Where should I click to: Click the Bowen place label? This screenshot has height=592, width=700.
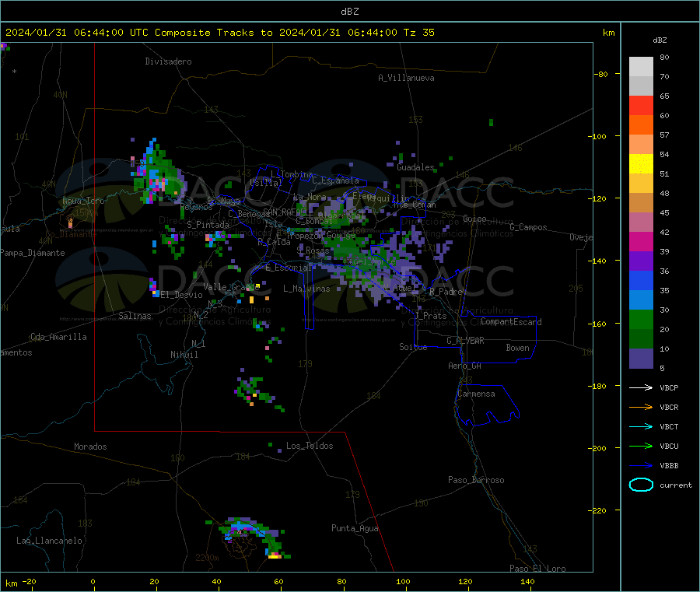(517, 348)
